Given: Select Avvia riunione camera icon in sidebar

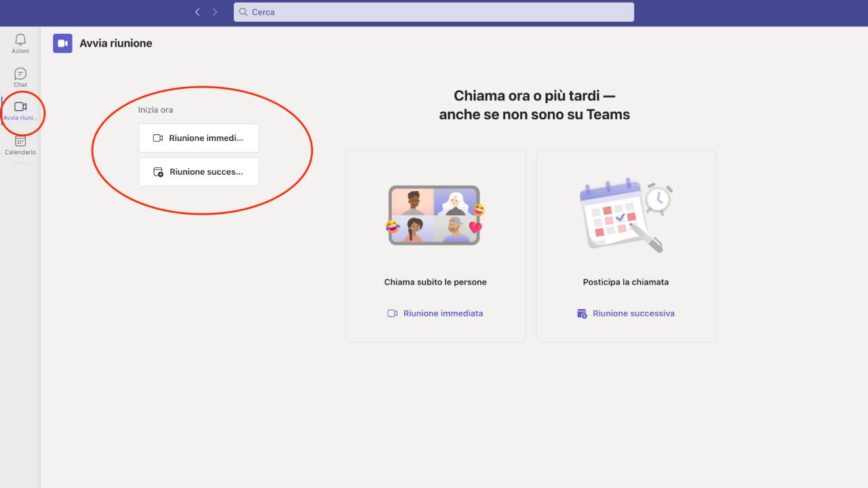Looking at the screenshot, I should [20, 107].
